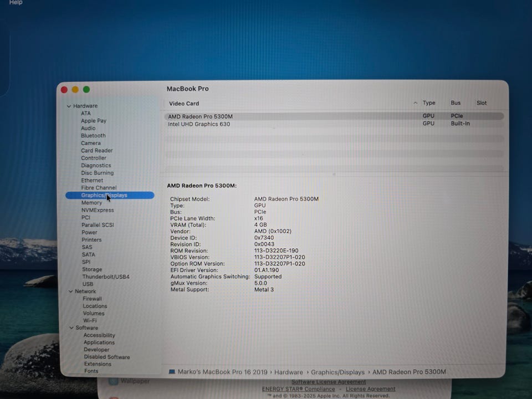Toggle sort order on the Video Card column
532x399 pixels.
tap(415, 103)
